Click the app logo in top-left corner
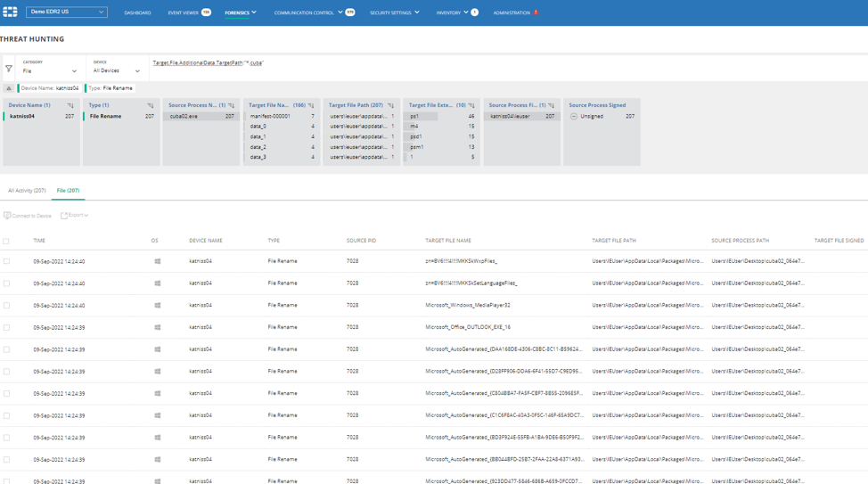868x484 pixels. coord(10,12)
